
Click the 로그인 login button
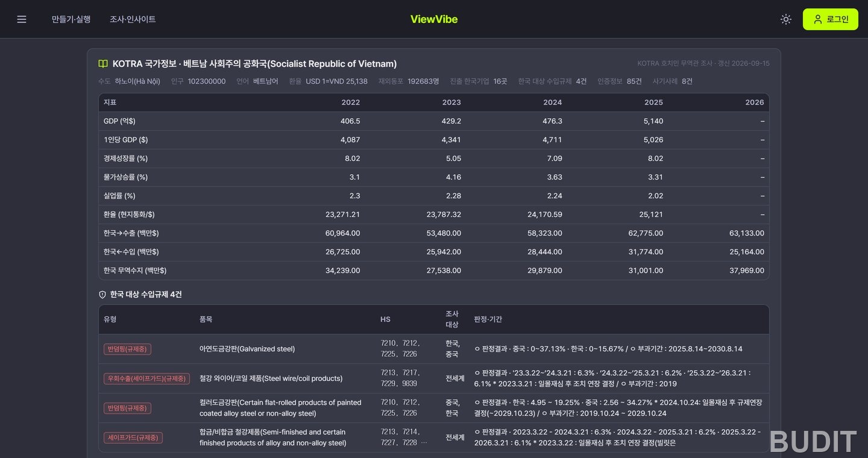[x=830, y=19]
